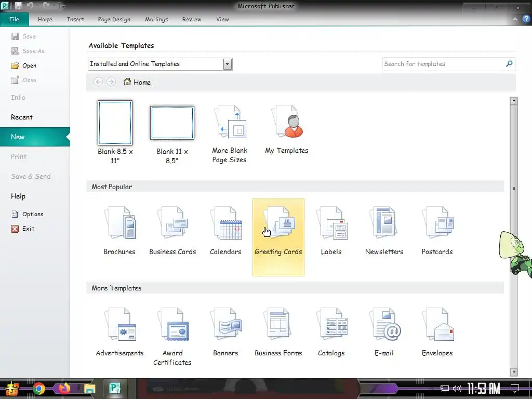Select the Blank 11 x 8.5" page
The image size is (532, 399).
click(172, 135)
